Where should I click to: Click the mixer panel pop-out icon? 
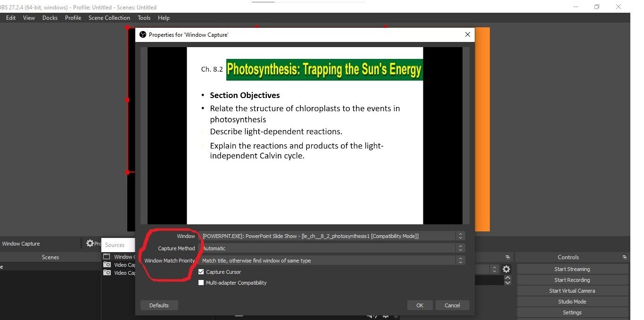click(x=508, y=257)
